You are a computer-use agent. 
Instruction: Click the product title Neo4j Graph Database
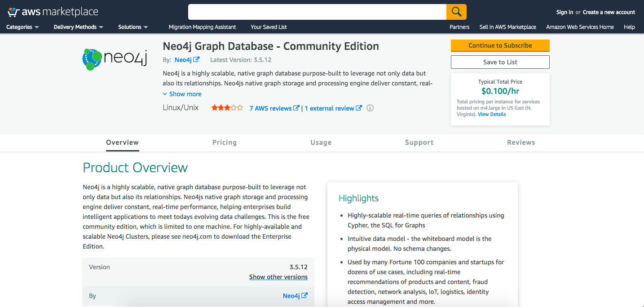click(x=271, y=46)
